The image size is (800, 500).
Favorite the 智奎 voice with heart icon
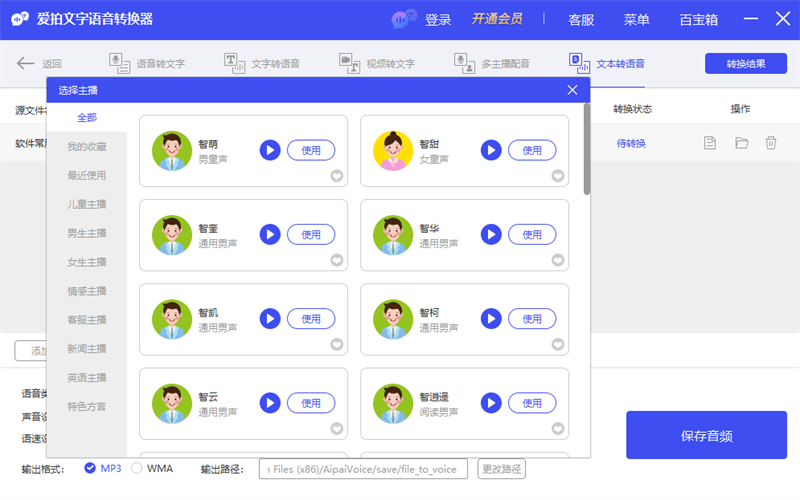click(x=337, y=260)
